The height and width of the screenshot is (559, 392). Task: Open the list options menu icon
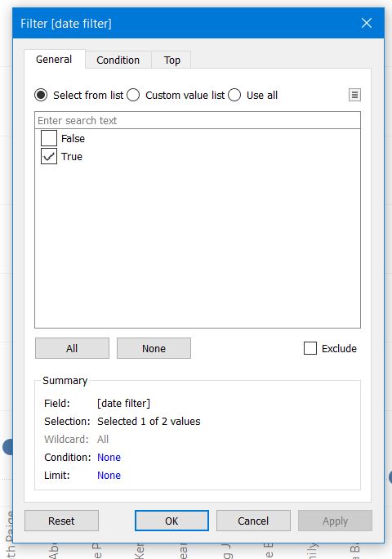(x=354, y=95)
